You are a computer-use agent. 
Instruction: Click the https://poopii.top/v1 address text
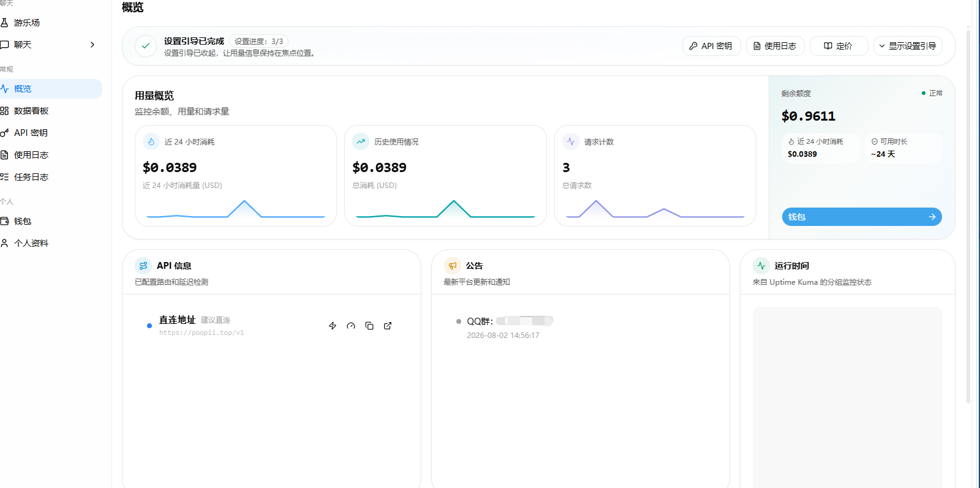[x=202, y=333]
